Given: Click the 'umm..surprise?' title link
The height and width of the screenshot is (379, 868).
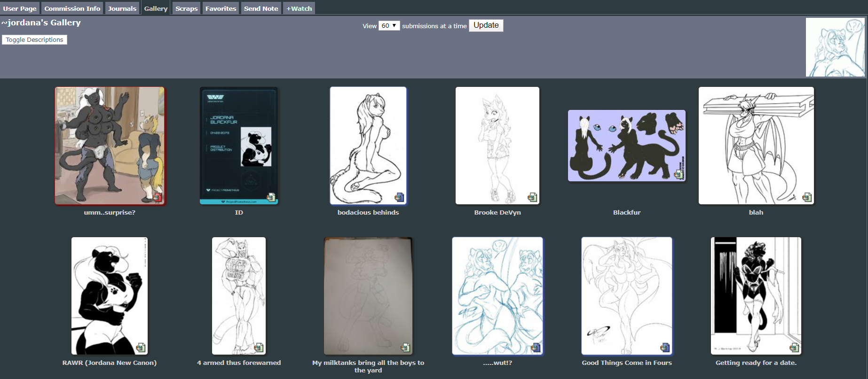Looking at the screenshot, I should coord(110,213).
